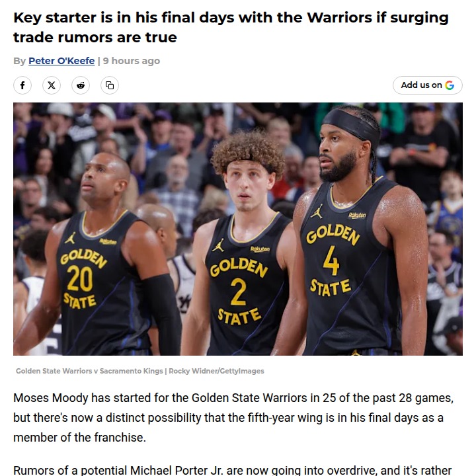Click the Michael Porter Jr. rumors paragraph
Image resolution: width=476 pixels, height=476 pixels.
click(x=233, y=470)
